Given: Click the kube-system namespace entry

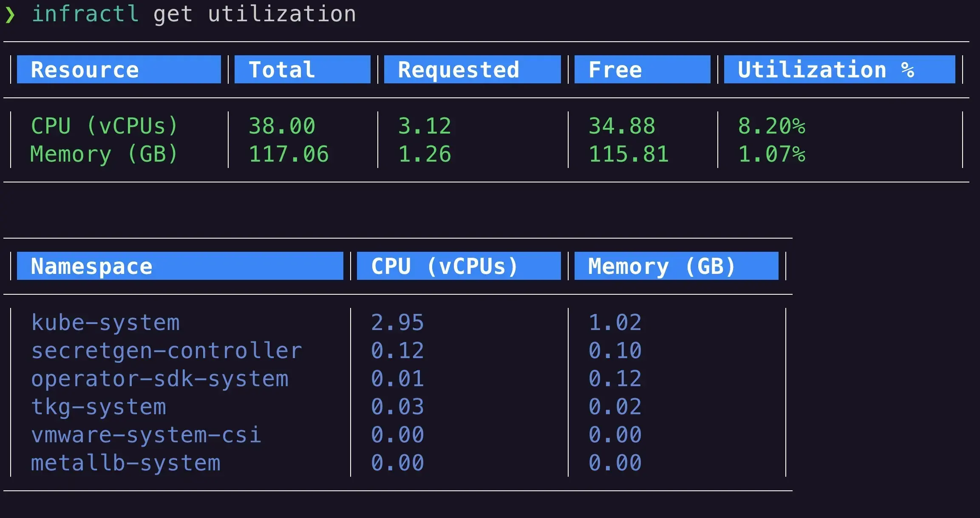Looking at the screenshot, I should pyautogui.click(x=105, y=322).
